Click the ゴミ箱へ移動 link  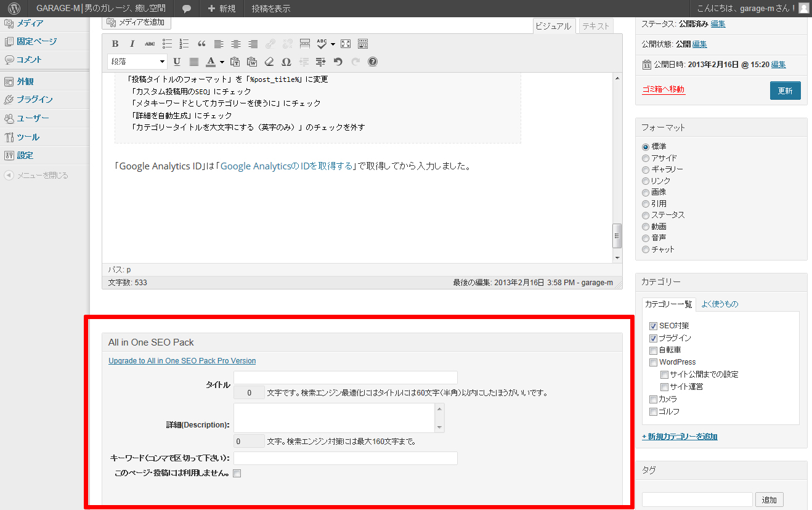pos(663,89)
